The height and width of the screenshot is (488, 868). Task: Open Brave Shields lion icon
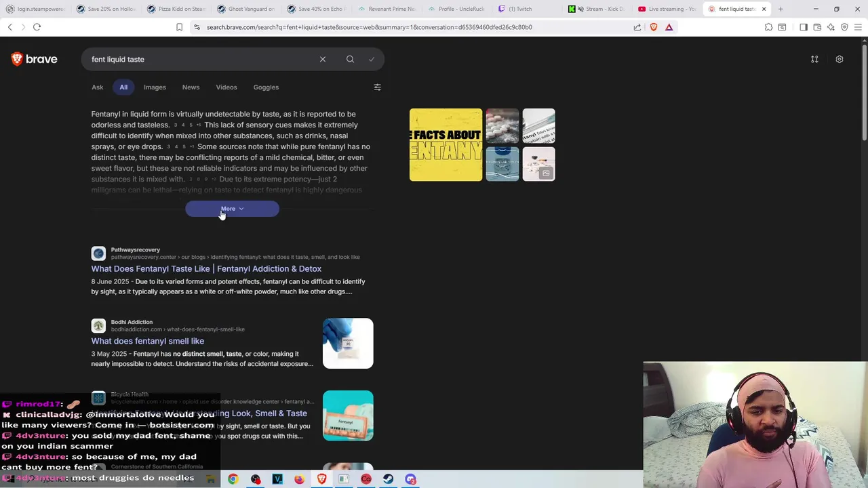coord(654,27)
